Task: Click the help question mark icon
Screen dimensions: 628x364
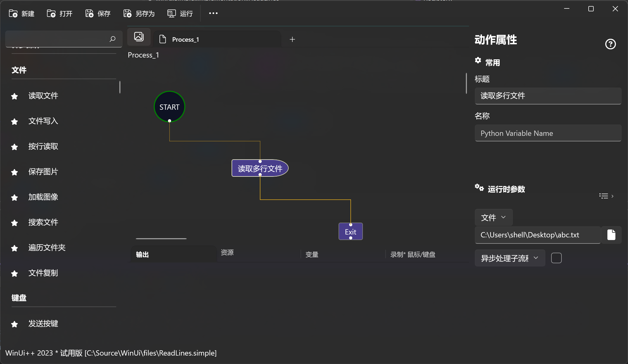Action: [610, 44]
